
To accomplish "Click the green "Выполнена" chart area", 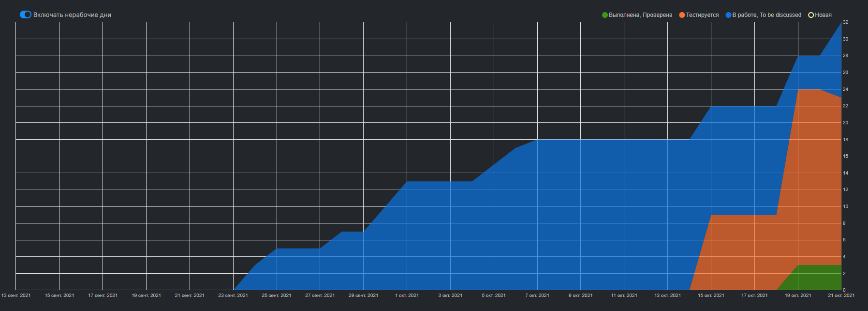I will 817,278.
